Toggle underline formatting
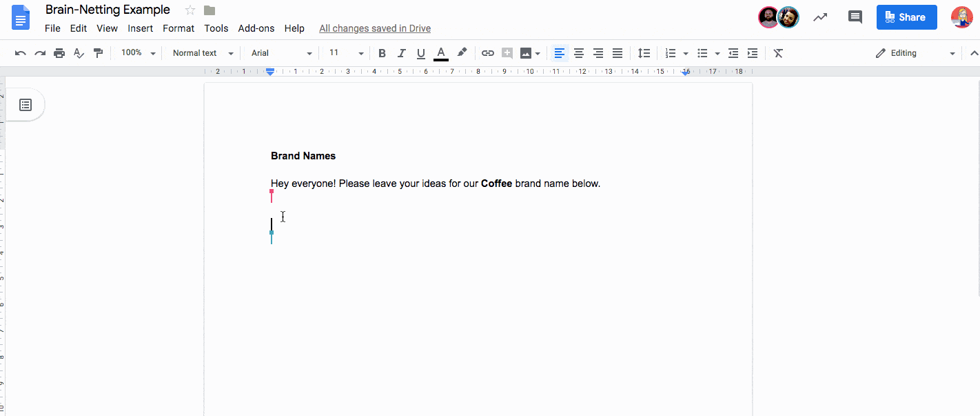This screenshot has width=980, height=416. [420, 52]
